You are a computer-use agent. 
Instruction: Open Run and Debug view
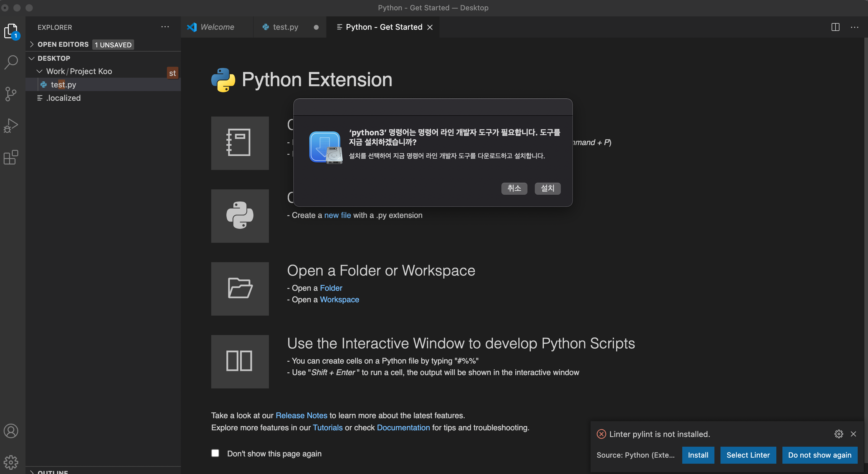[x=11, y=125]
